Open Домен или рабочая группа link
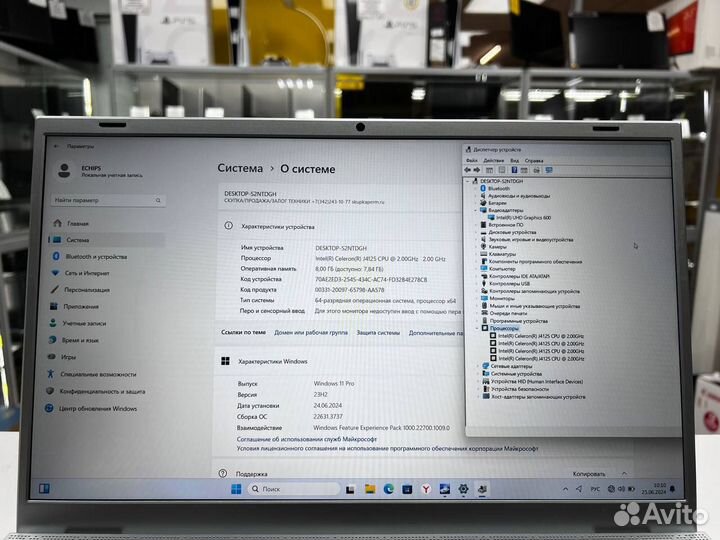Screen dimensions: 720x540 click(x=311, y=332)
